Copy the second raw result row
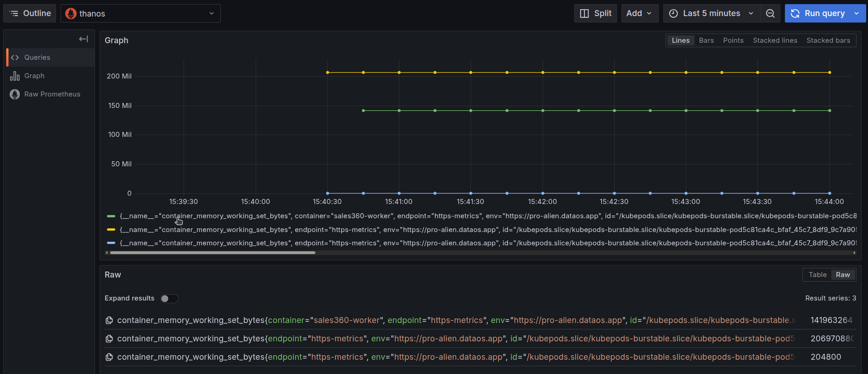868x374 pixels. (109, 339)
